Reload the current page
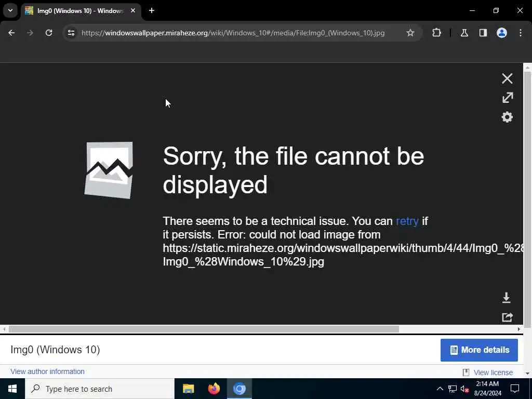Screen dimensions: 532x399 coord(49,33)
